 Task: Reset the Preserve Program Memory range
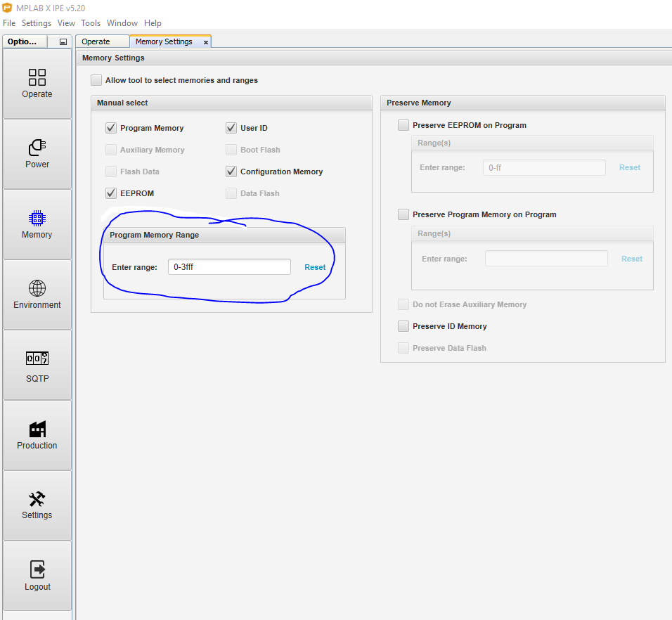[x=632, y=259]
